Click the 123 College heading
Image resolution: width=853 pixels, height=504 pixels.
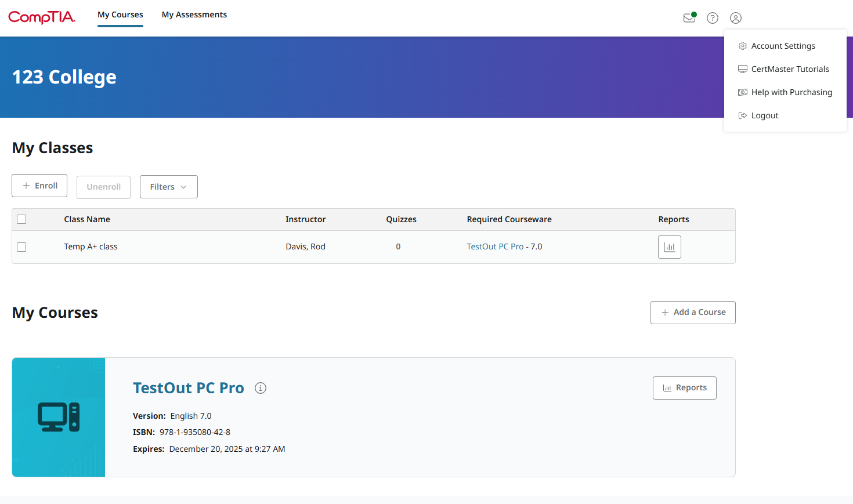pyautogui.click(x=64, y=77)
